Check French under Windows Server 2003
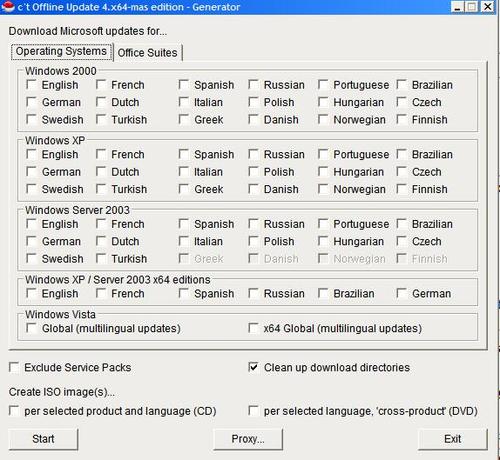 (101, 224)
